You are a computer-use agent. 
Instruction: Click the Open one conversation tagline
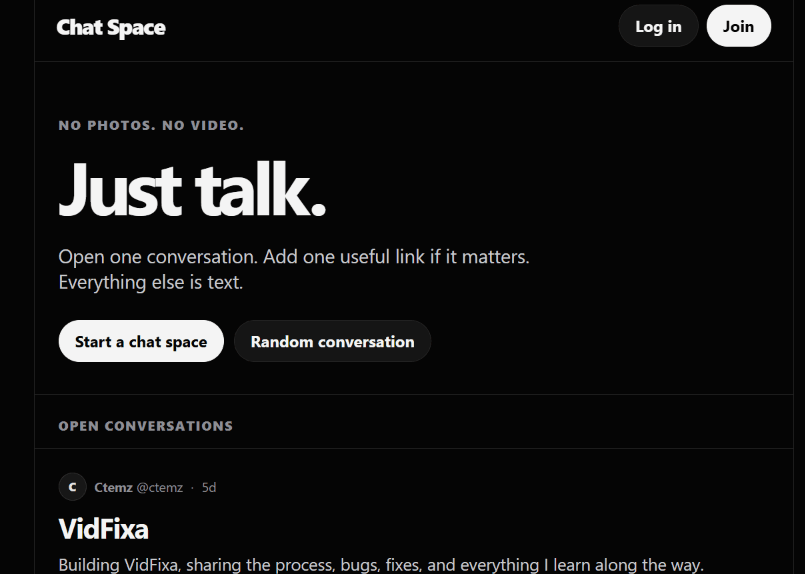pyautogui.click(x=294, y=269)
